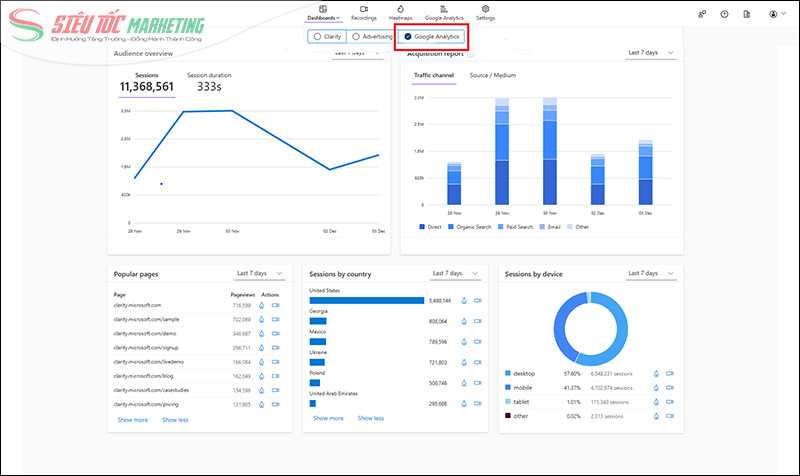Click the help icon in header

724,14
